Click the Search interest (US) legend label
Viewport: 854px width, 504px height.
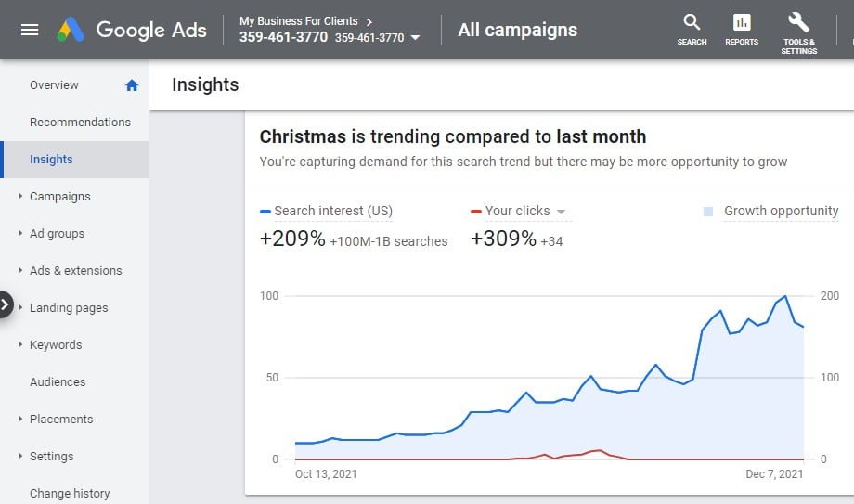333,211
